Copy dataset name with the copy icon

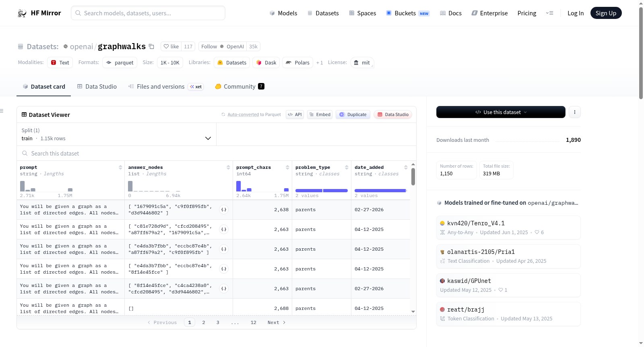pyautogui.click(x=151, y=46)
